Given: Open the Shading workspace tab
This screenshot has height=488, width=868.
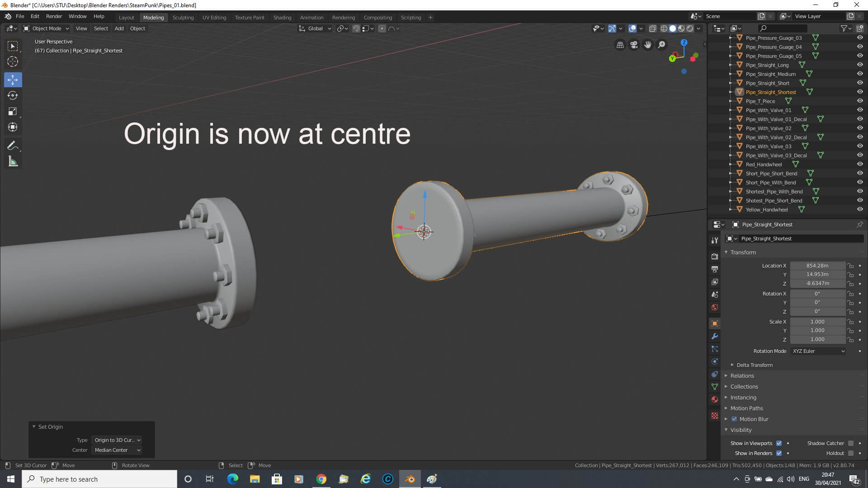Looking at the screenshot, I should pos(282,17).
